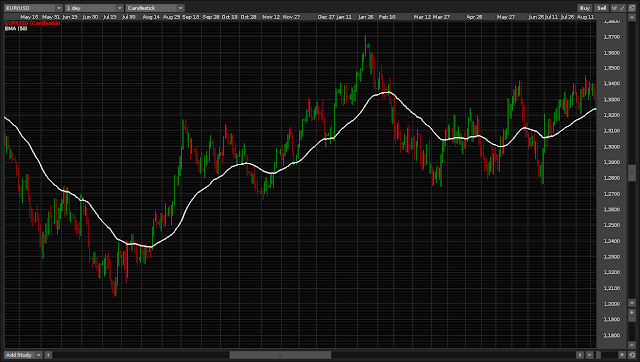The width and height of the screenshot is (640, 362).
Task: Click the Apr 26 date label
Action: (474, 17)
